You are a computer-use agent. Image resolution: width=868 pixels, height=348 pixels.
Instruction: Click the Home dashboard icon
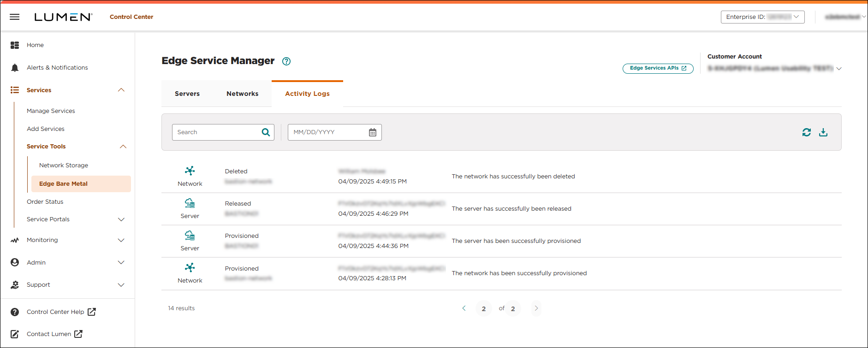(15, 45)
